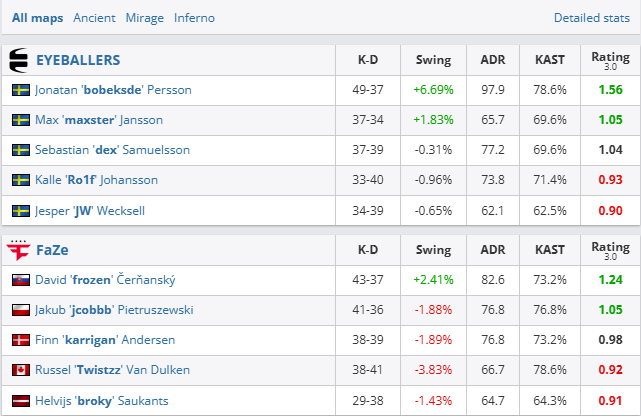Image resolution: width=641 pixels, height=416 pixels.
Task: Open the Detailed stats link
Action: click(x=592, y=18)
